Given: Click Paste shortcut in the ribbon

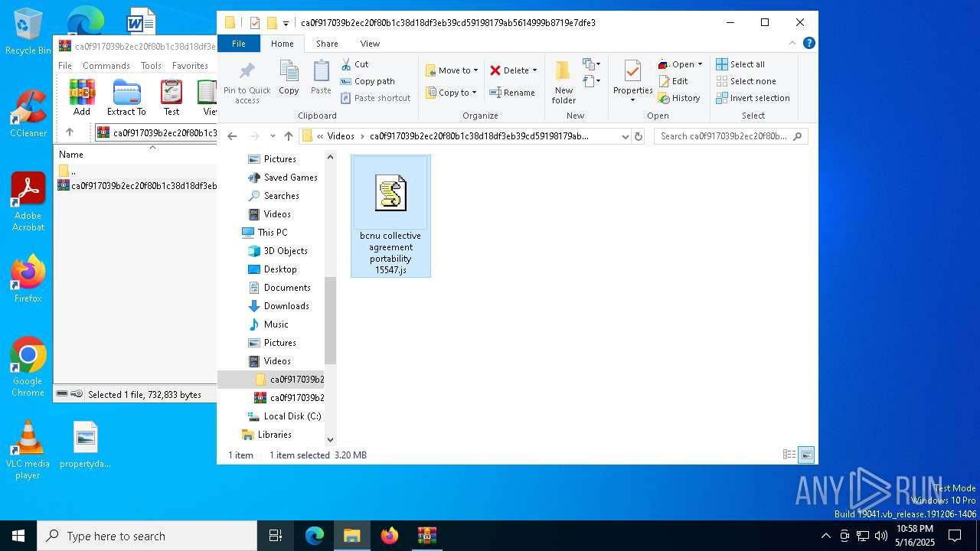Looking at the screenshot, I should pos(375,98).
